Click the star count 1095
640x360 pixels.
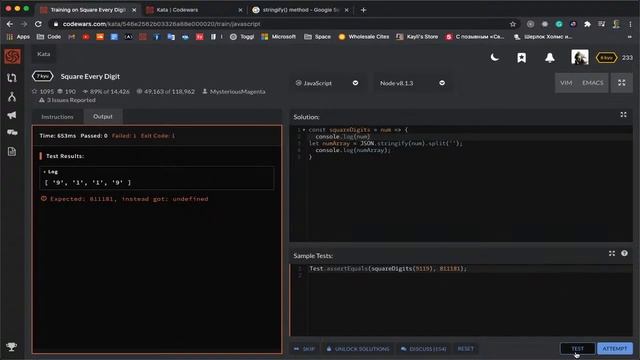(43, 92)
